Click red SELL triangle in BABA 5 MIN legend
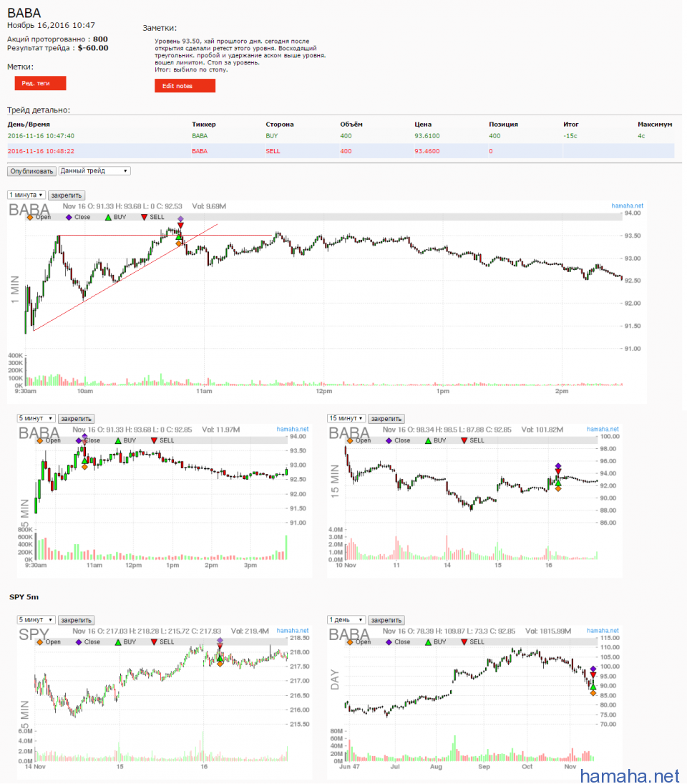 coord(154,441)
